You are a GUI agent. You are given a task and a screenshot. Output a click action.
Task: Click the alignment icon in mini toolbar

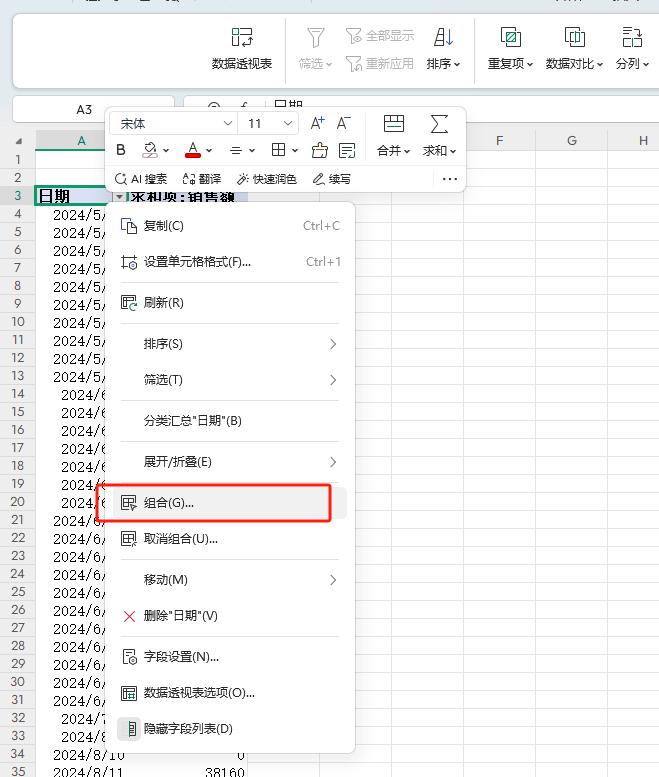click(236, 150)
